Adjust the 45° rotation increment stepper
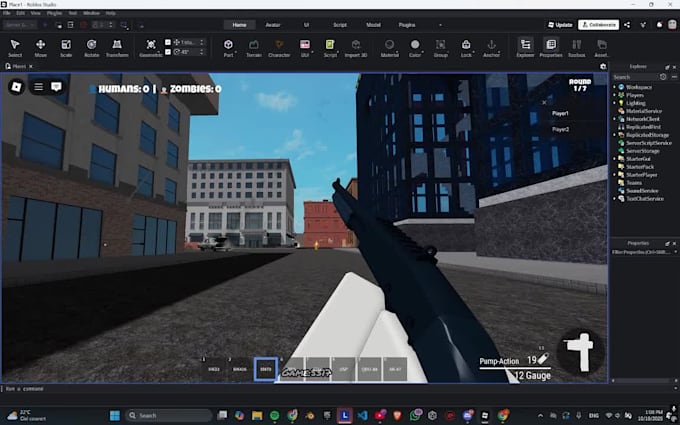 201,52
